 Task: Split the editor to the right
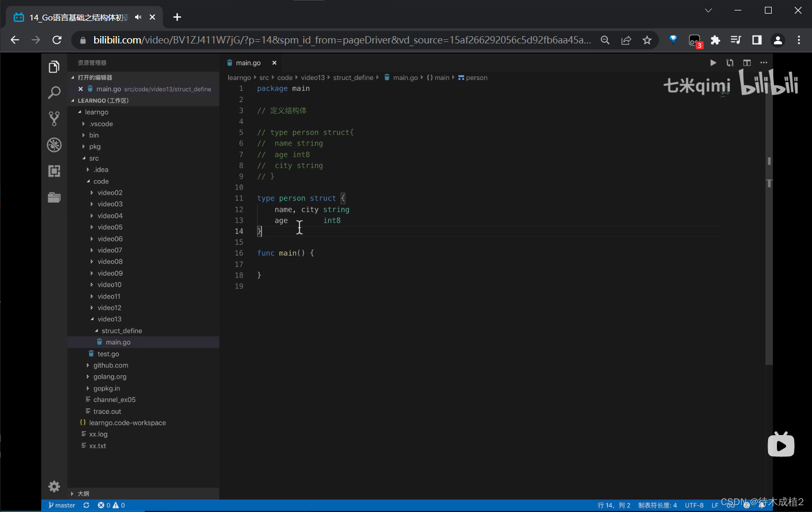point(747,63)
